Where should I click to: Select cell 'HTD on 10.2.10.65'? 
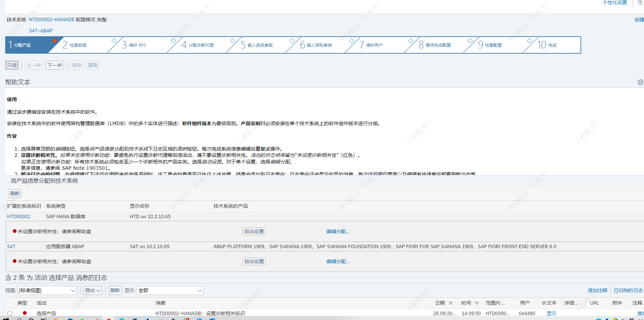coord(150,216)
